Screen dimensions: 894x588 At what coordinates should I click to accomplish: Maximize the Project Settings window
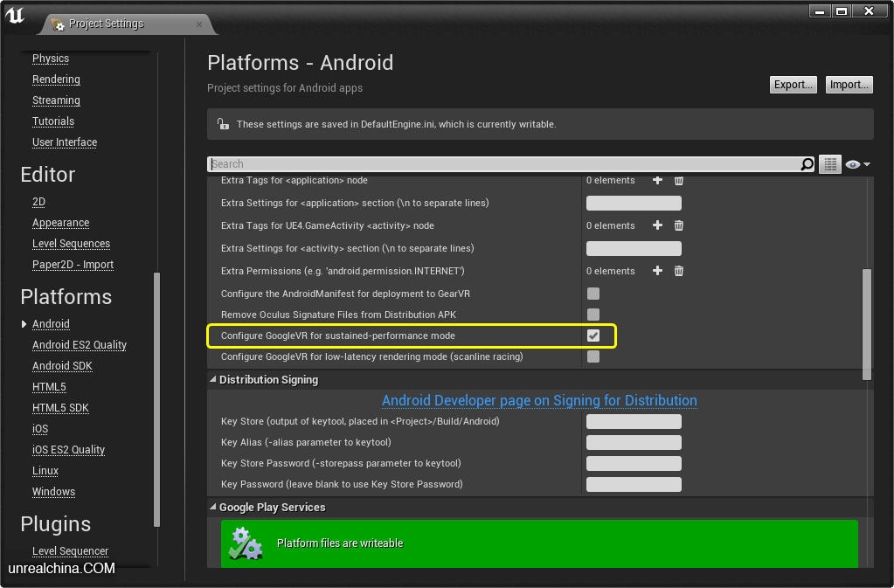point(842,11)
